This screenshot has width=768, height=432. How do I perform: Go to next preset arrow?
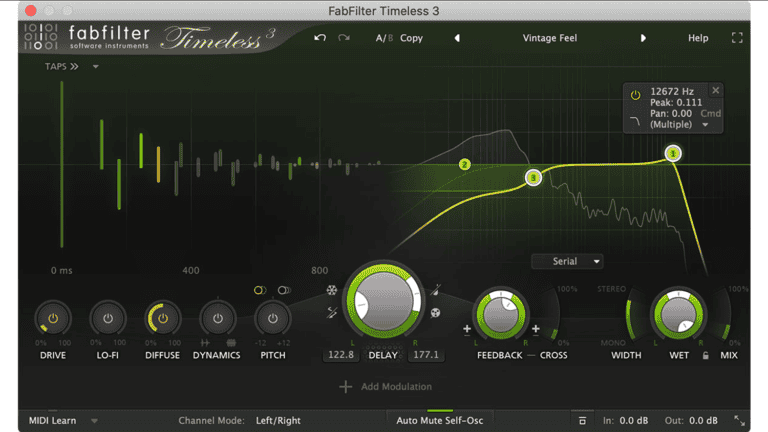click(x=643, y=38)
